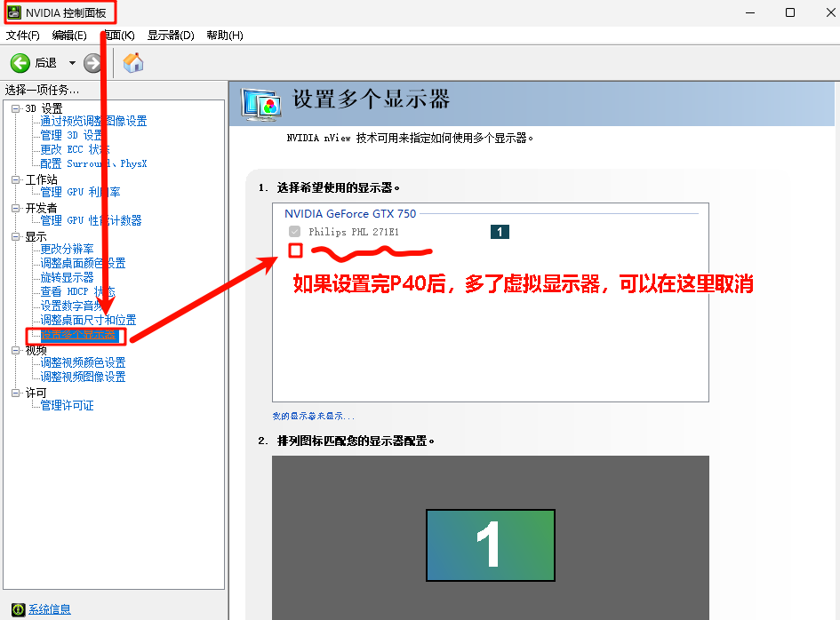840x620 pixels.
Task: Click the green Back arrow button
Action: pyautogui.click(x=20, y=63)
